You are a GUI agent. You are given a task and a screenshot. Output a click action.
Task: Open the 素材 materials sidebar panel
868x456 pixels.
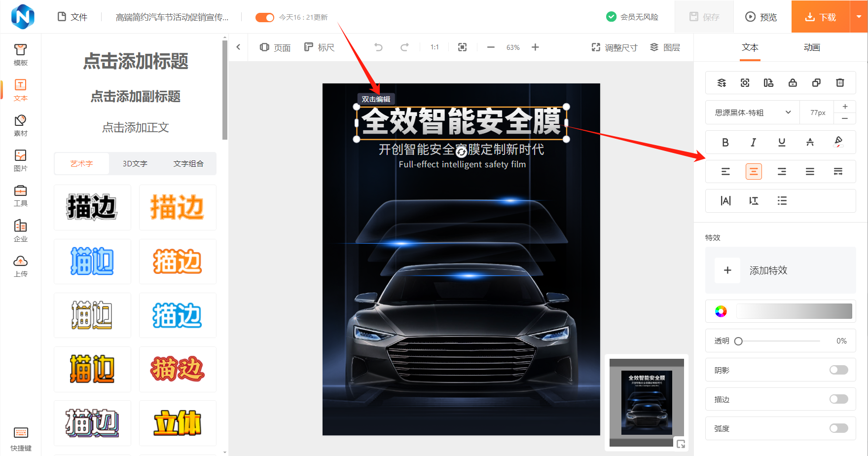point(20,125)
